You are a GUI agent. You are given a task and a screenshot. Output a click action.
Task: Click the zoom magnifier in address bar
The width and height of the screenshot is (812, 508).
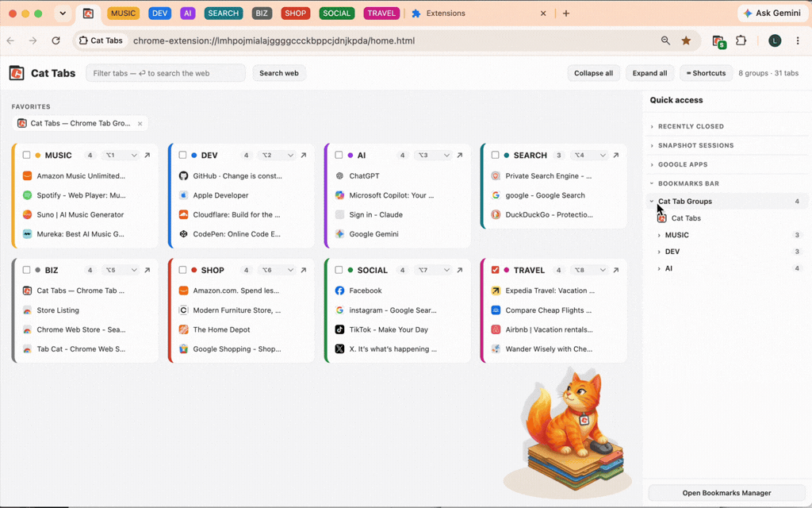coord(665,40)
